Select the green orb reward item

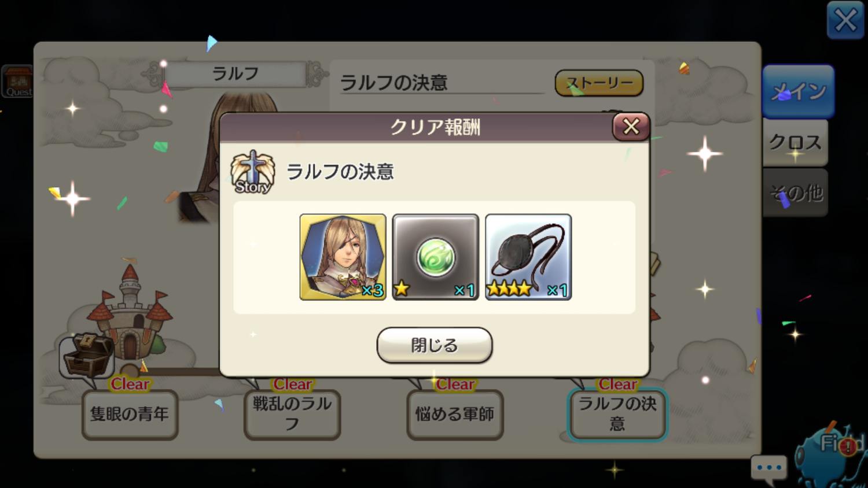[x=435, y=257]
